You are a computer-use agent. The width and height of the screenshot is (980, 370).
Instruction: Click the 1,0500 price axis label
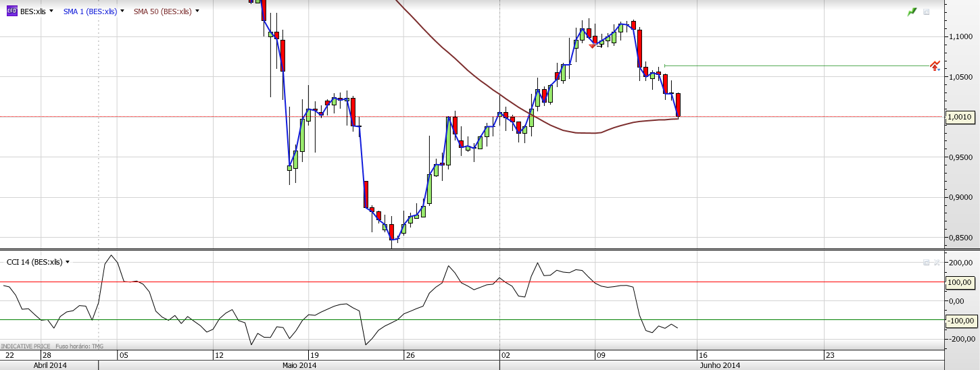tap(961, 77)
